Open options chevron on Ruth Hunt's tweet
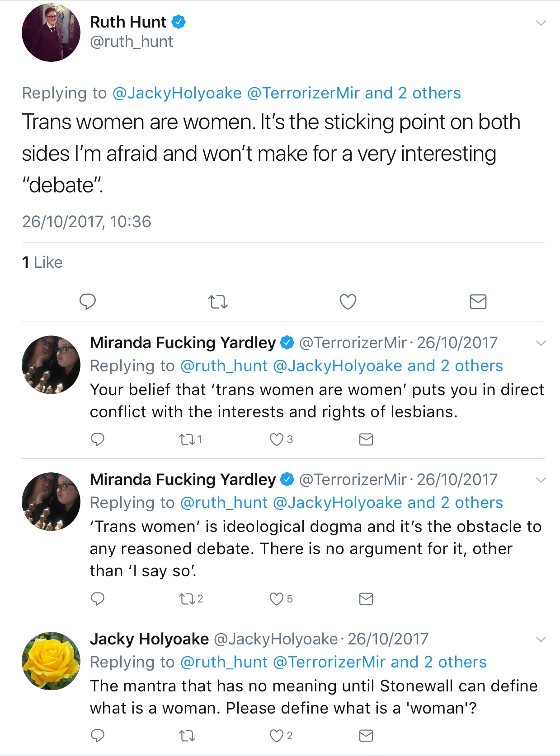This screenshot has width=560, height=756. (541, 23)
